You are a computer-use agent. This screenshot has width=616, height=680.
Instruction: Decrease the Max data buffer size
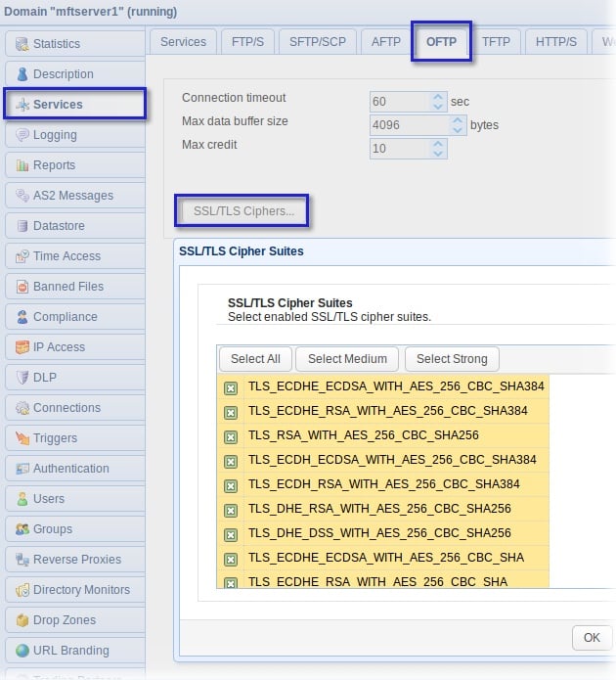click(x=458, y=130)
